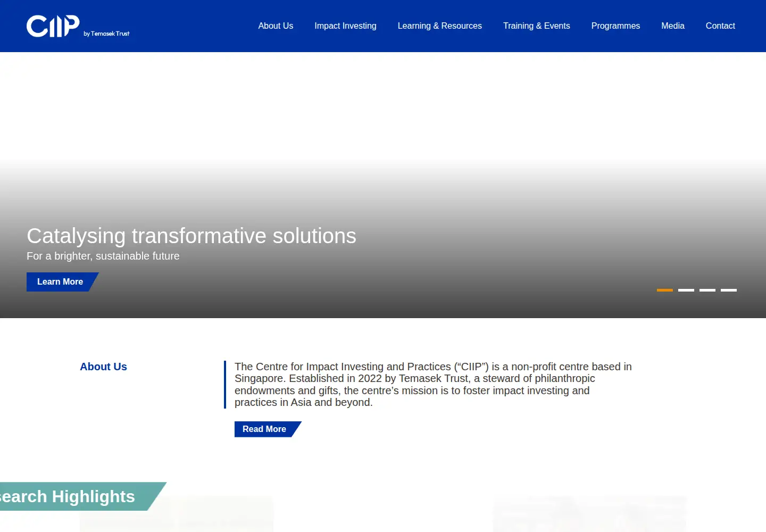This screenshot has height=532, width=766.
Task: Go to Programmes in the navbar
Action: coord(615,26)
